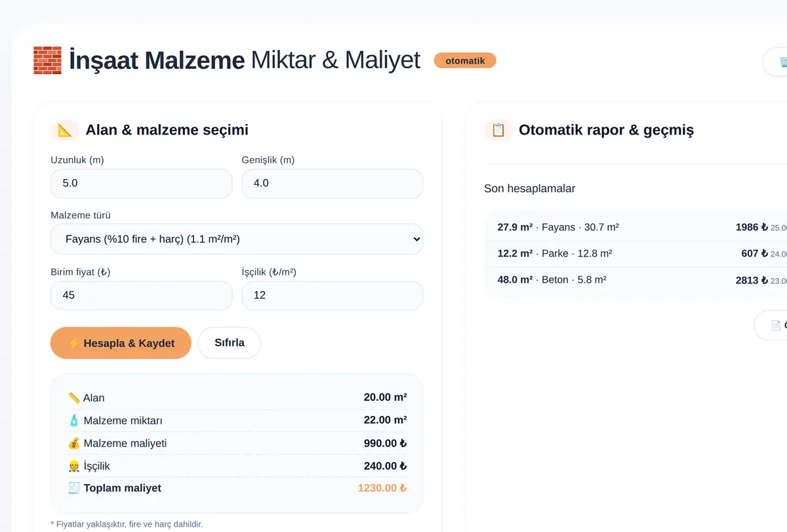Click the worker icon in İşçilik row
This screenshot has height=532, width=787.
point(74,466)
